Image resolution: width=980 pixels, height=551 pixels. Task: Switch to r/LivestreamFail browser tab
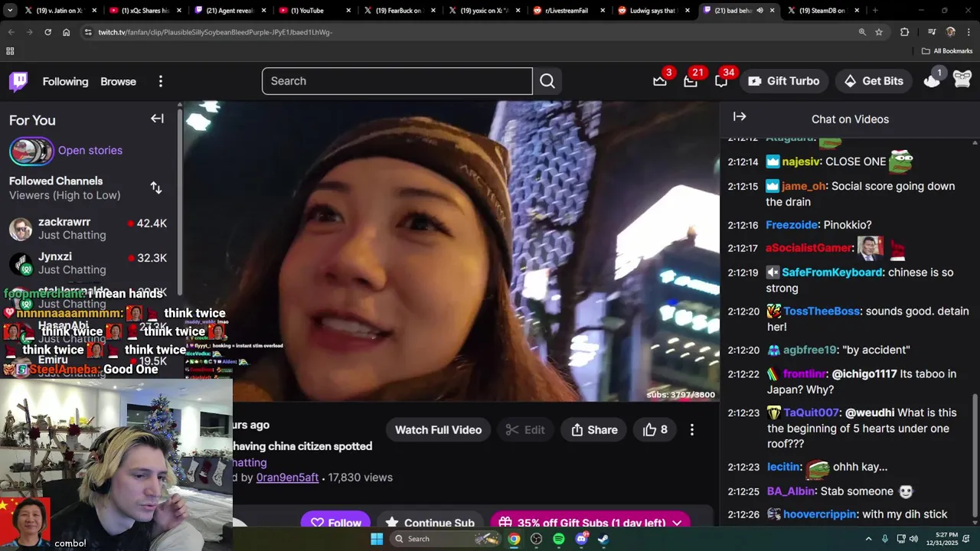pyautogui.click(x=570, y=11)
